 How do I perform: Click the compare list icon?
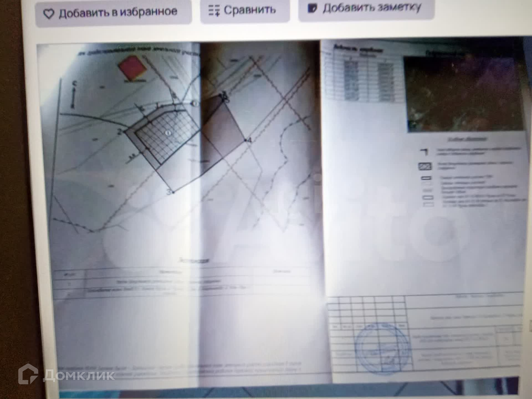214,11
